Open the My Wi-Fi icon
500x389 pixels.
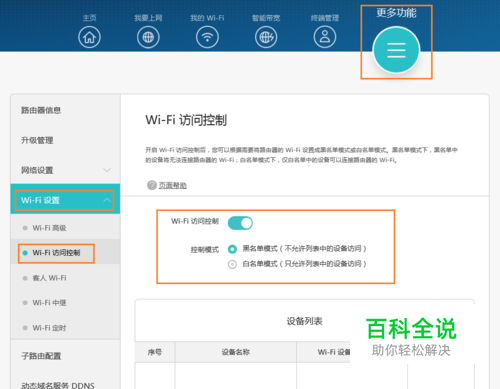207,37
